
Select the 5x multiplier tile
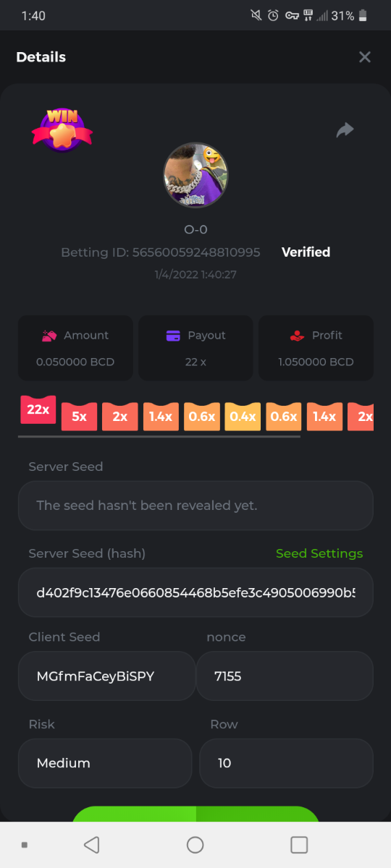79,417
